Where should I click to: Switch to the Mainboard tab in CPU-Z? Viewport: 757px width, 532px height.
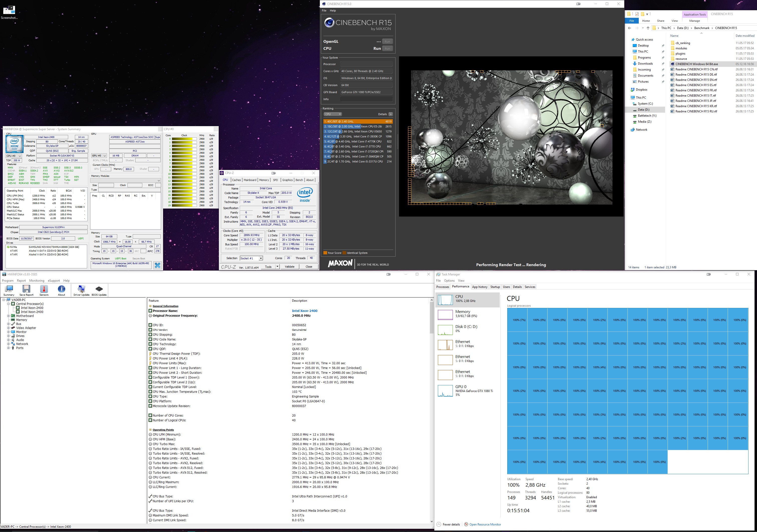pos(250,180)
